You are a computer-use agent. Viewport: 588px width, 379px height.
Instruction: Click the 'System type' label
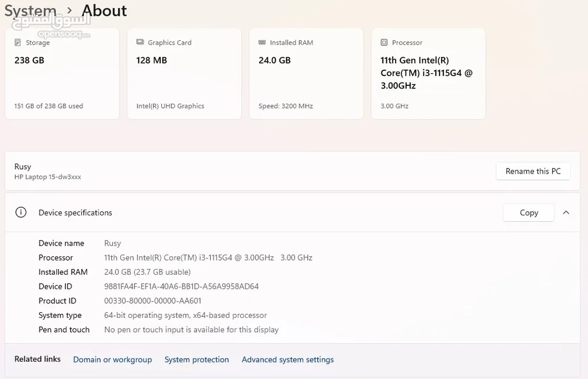click(x=60, y=315)
